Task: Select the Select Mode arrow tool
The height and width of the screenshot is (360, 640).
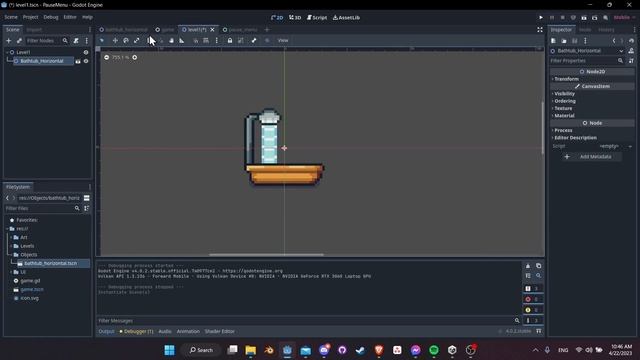Action: [x=102, y=40]
